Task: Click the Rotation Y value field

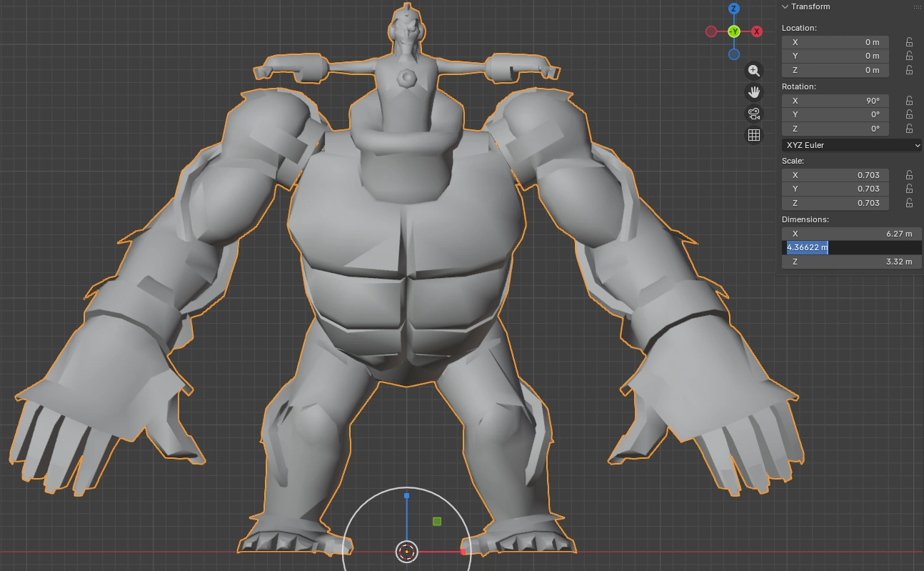Action: pos(835,114)
